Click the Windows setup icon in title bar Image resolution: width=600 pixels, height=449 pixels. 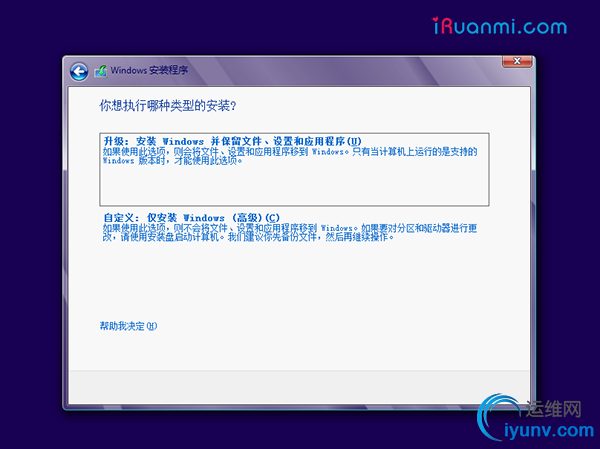click(101, 71)
